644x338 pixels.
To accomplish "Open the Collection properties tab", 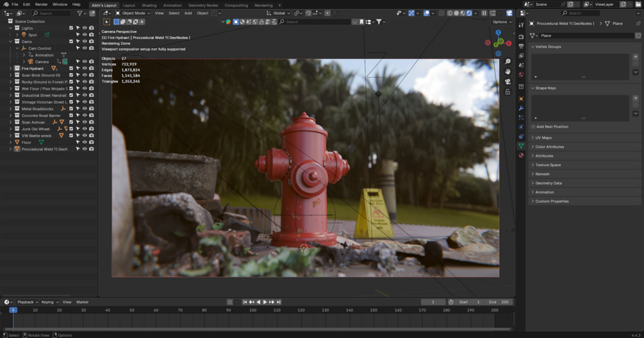I will click(x=521, y=87).
